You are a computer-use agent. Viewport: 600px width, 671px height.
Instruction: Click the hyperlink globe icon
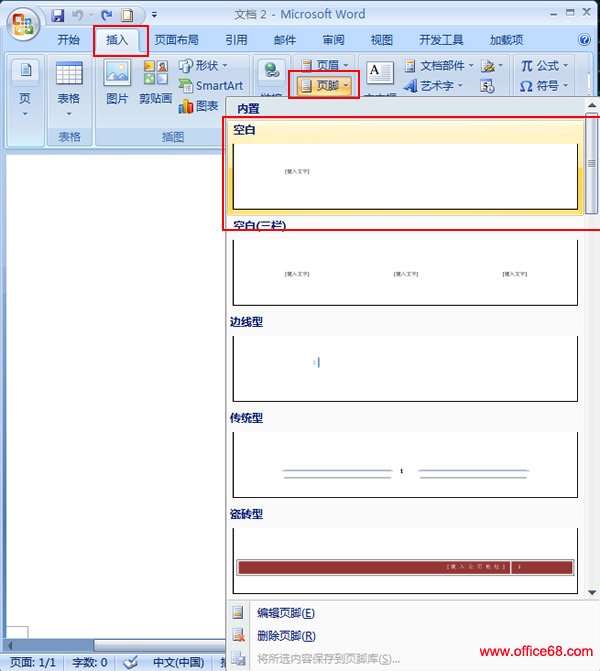click(271, 71)
